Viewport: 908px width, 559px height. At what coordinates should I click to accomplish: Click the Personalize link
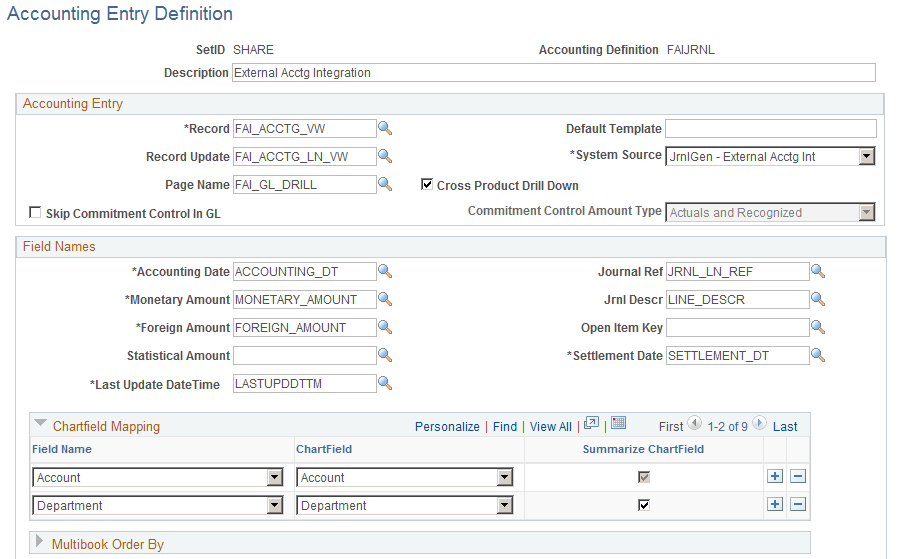click(447, 427)
